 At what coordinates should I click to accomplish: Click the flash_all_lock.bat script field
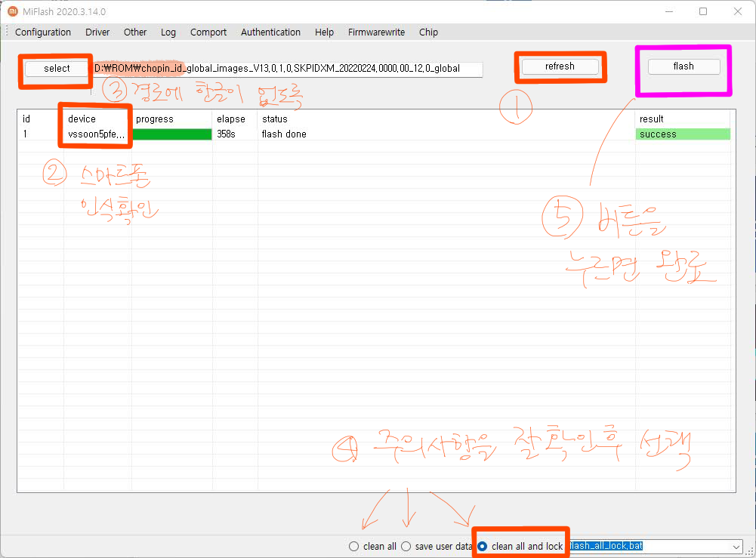pyautogui.click(x=650, y=546)
